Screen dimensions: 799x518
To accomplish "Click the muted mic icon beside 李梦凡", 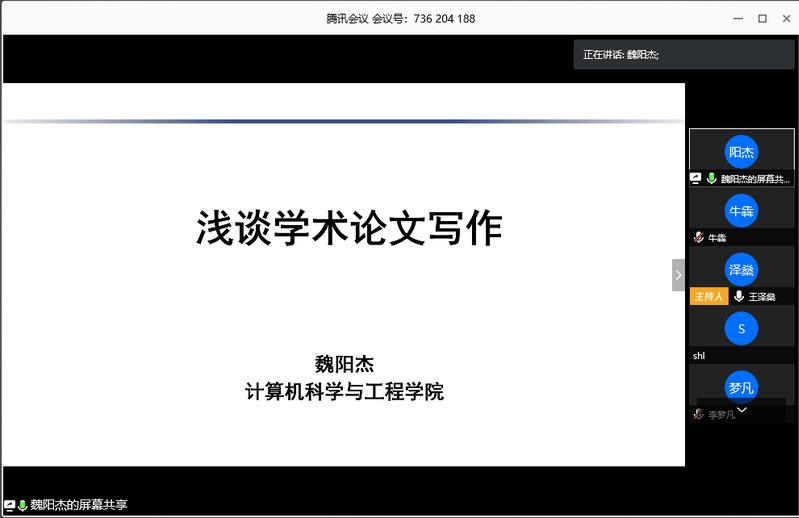I will [x=698, y=414].
